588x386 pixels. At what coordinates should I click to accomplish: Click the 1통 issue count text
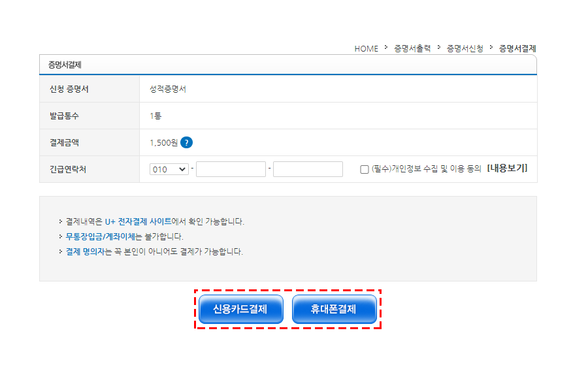coord(155,116)
